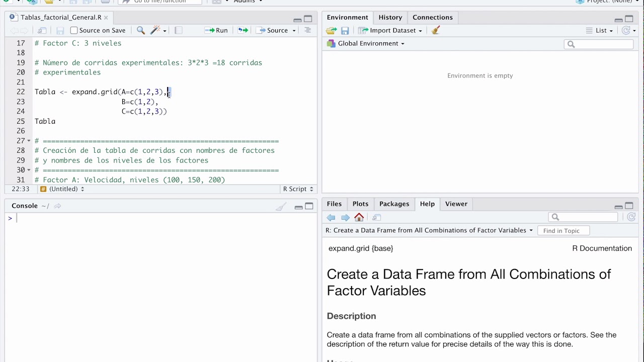Screen dimensions: 644x362
Task: Open the code tools magic wand menu
Action: tap(158, 30)
